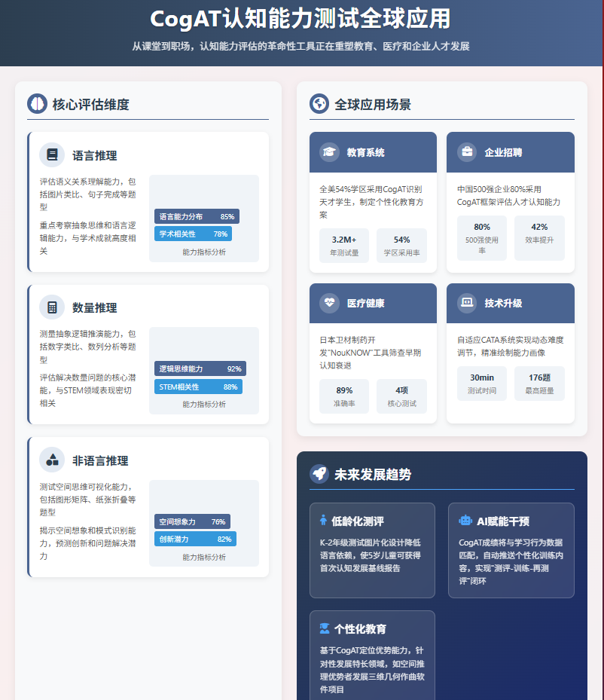Click the calculator icon for 数量推理

(x=52, y=307)
